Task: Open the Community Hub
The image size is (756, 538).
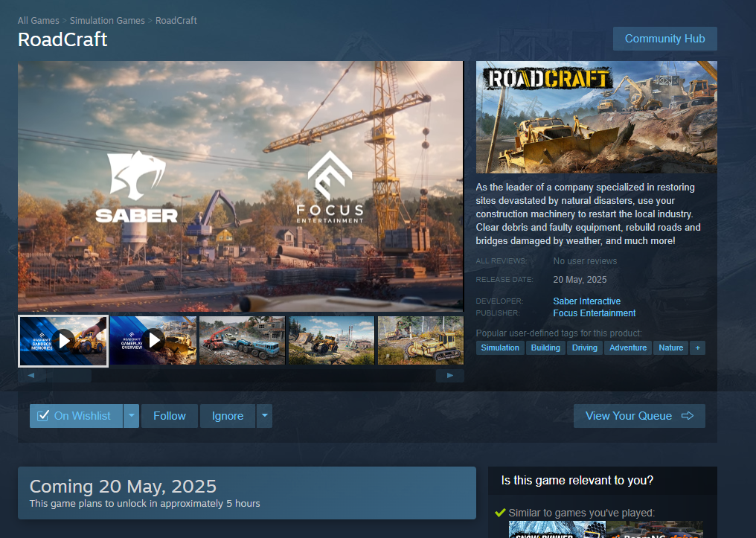Action: (x=665, y=39)
